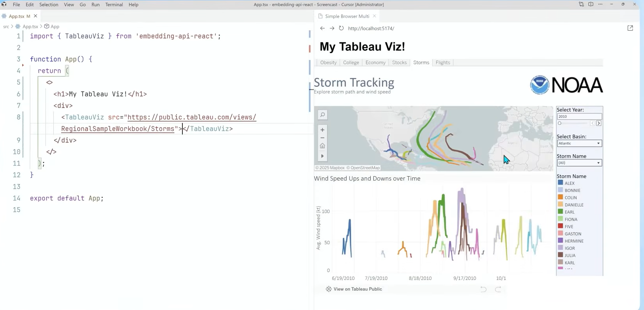Image resolution: width=644 pixels, height=310 pixels.
Task: Click the map search magnifier icon
Action: pyautogui.click(x=322, y=115)
